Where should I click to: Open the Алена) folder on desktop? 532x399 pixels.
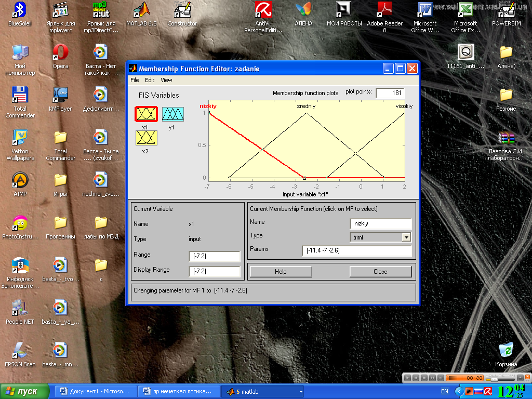click(506, 56)
